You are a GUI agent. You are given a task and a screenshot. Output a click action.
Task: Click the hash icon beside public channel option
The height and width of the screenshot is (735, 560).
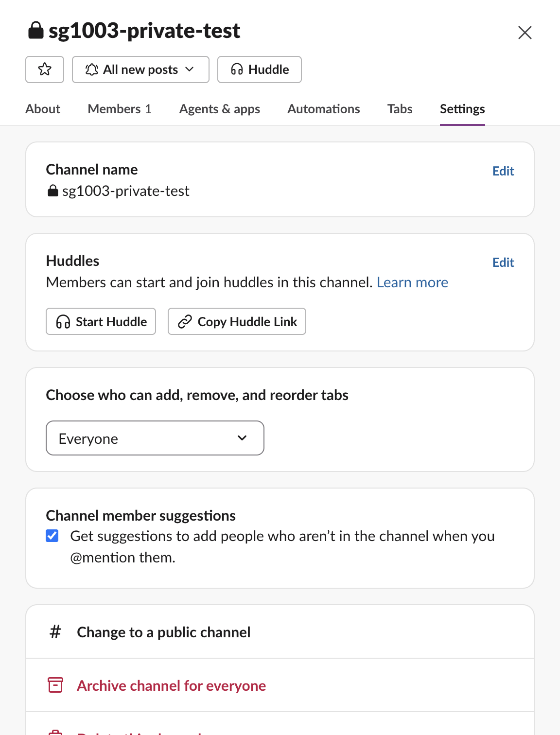[55, 632]
